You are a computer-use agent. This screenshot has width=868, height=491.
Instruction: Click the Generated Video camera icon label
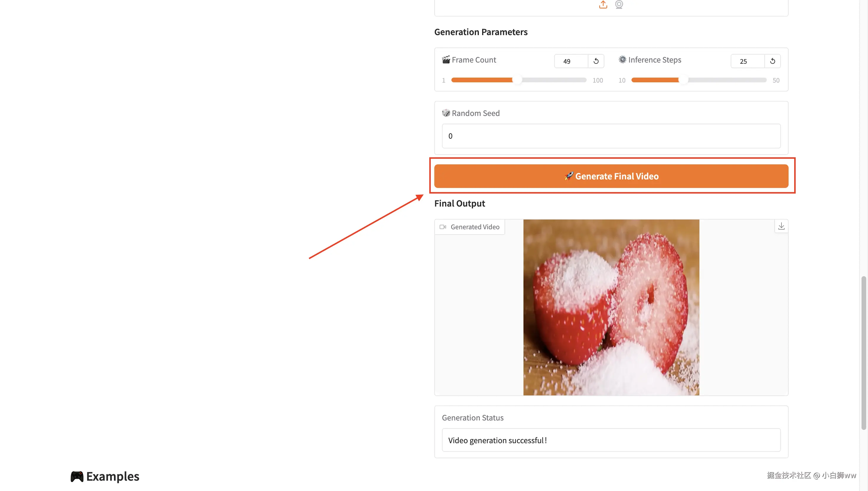[x=443, y=227]
